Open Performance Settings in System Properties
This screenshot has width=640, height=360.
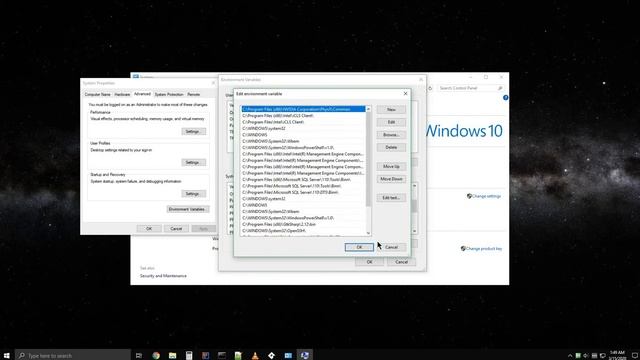coord(193,131)
